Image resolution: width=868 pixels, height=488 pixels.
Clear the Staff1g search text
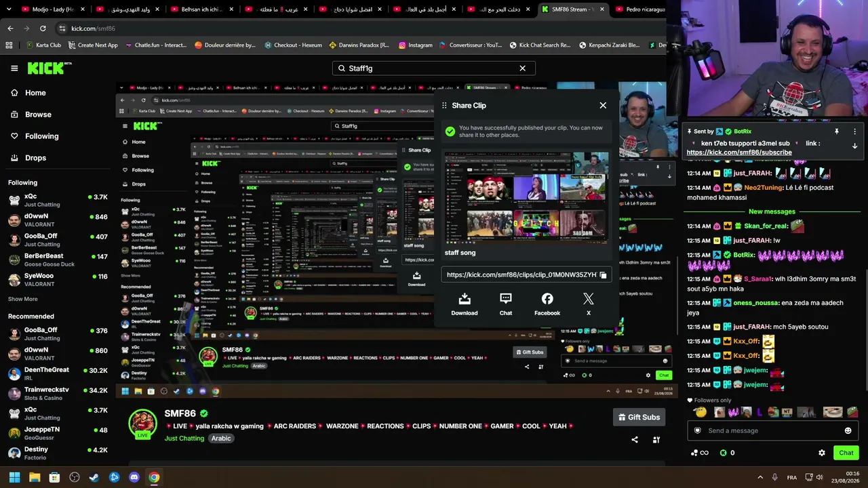tap(522, 68)
